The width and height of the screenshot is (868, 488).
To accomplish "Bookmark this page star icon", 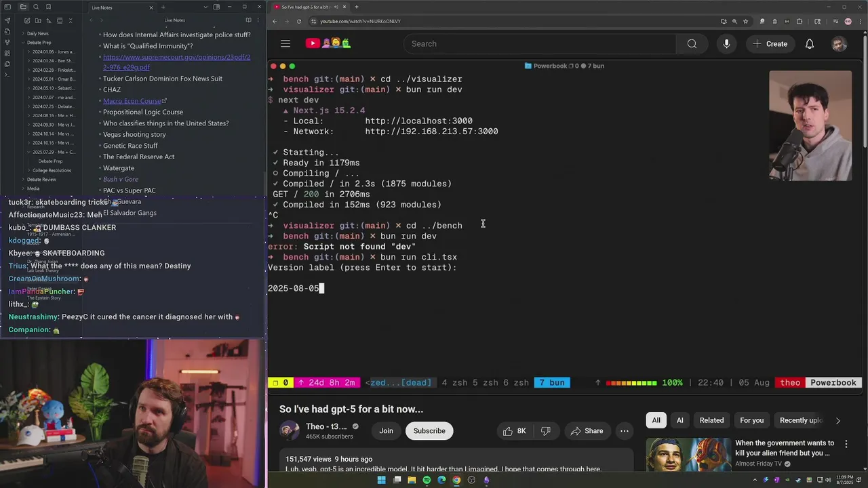I will 745,21.
